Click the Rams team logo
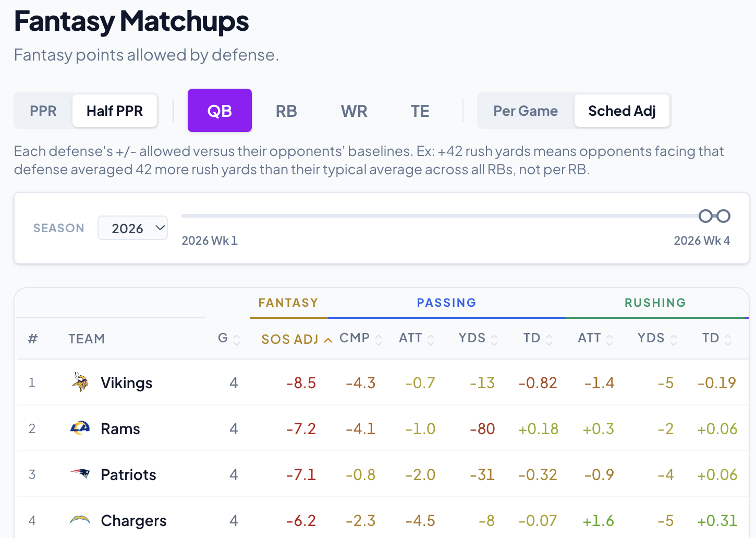Screen dimensions: 756x538 point(80,428)
